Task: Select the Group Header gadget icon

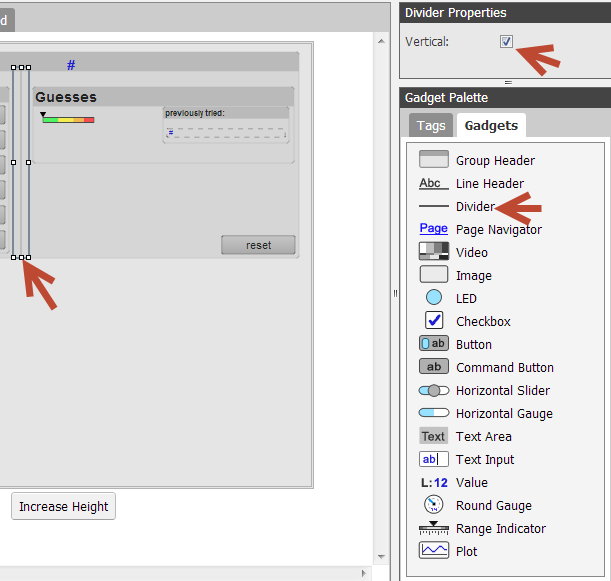Action: pyautogui.click(x=434, y=159)
